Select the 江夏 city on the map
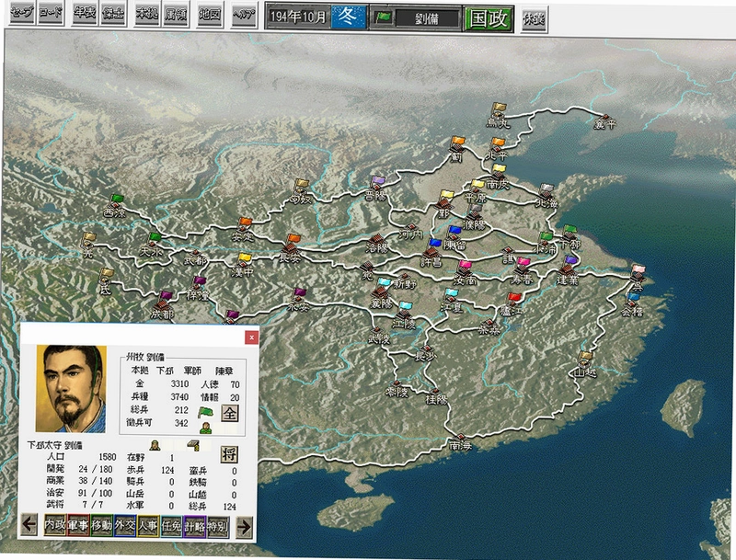 pyautogui.click(x=451, y=301)
